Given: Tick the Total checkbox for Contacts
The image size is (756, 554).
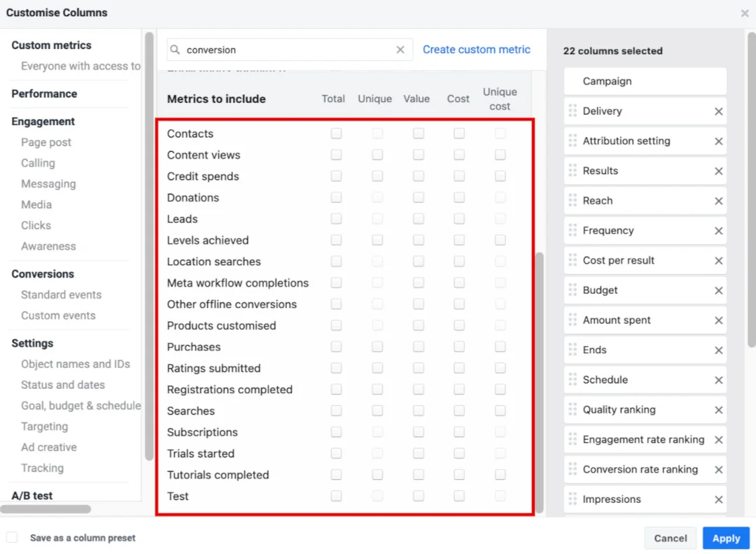Looking at the screenshot, I should (336, 133).
